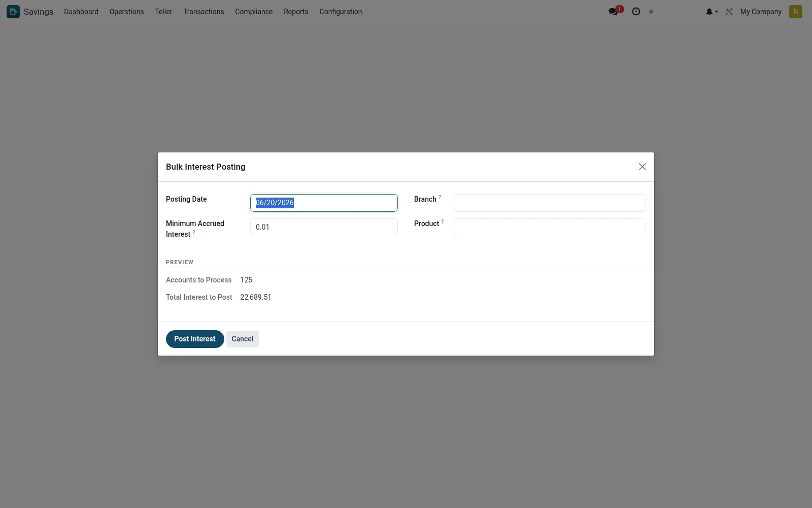The height and width of the screenshot is (508, 812).
Task: Close the Bulk Interest Posting dialog
Action: (x=642, y=167)
